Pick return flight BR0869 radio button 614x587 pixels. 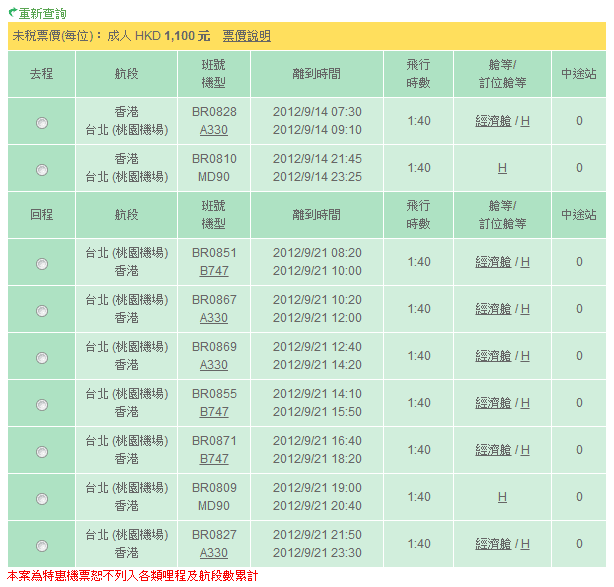pyautogui.click(x=42, y=357)
